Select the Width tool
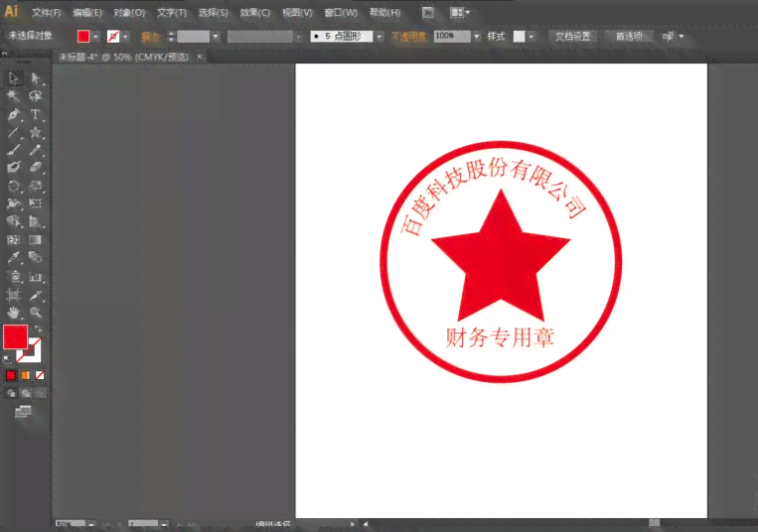The width and height of the screenshot is (758, 532). (14, 203)
